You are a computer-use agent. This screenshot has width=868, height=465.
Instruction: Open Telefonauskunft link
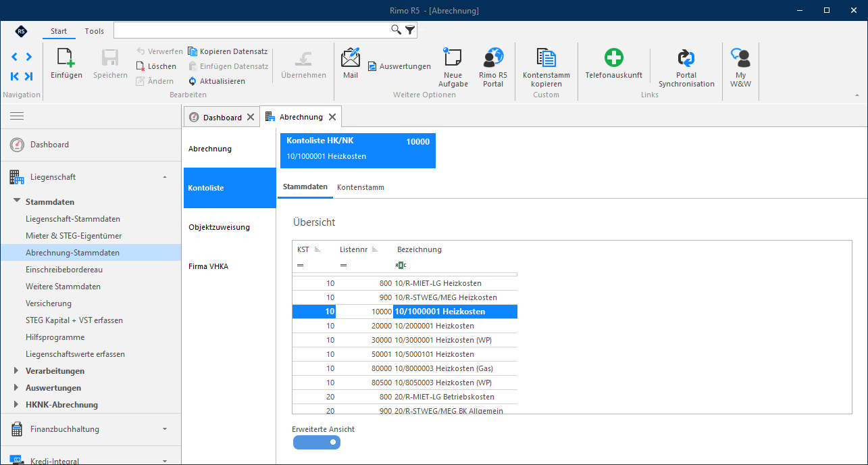point(613,64)
